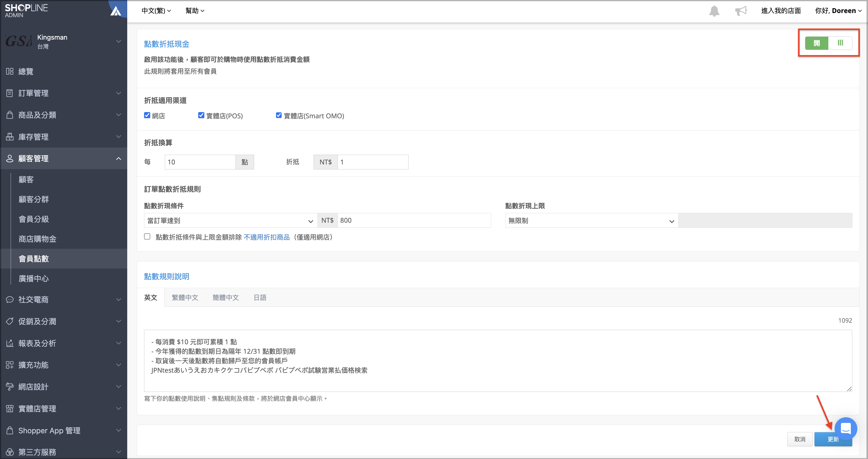Expand the 網店設計 menu chevron
Viewport: 868px width, 459px height.
(x=119, y=387)
